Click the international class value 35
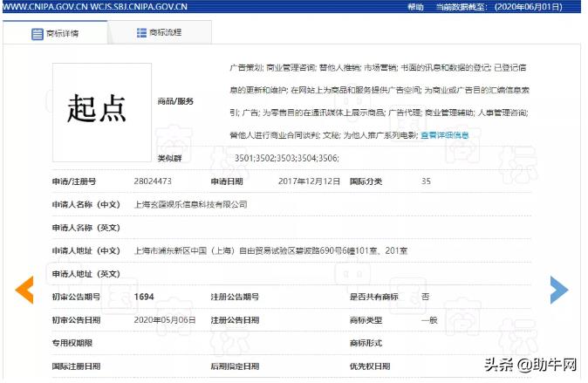The width and height of the screenshot is (588, 383). [426, 181]
